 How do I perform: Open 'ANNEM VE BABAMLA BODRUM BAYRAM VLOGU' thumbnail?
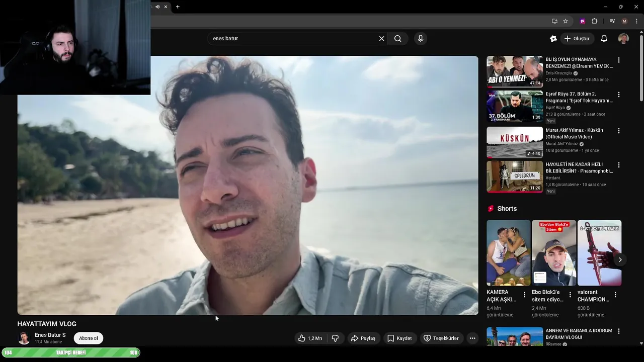(x=515, y=336)
